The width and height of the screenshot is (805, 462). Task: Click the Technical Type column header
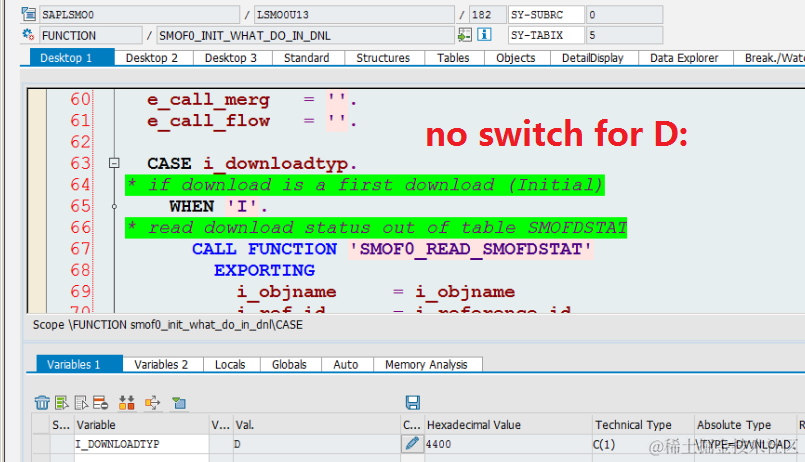click(643, 425)
